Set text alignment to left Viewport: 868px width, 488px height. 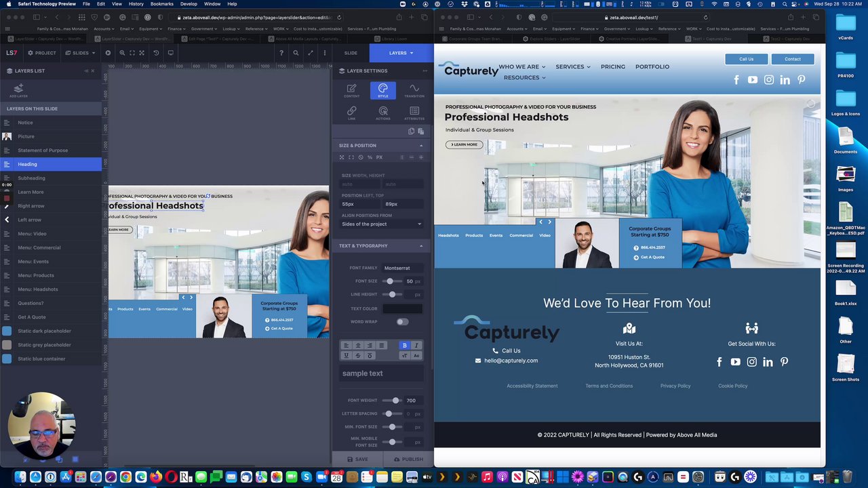tap(346, 346)
